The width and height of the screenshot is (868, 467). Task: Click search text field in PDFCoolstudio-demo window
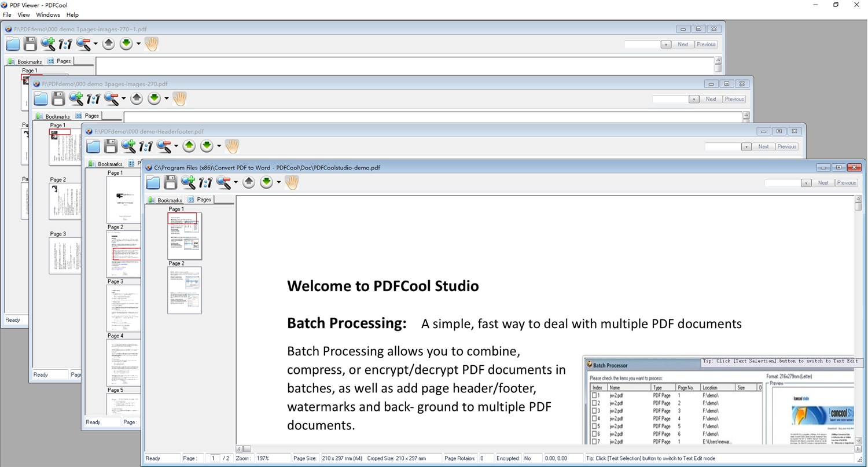point(783,183)
